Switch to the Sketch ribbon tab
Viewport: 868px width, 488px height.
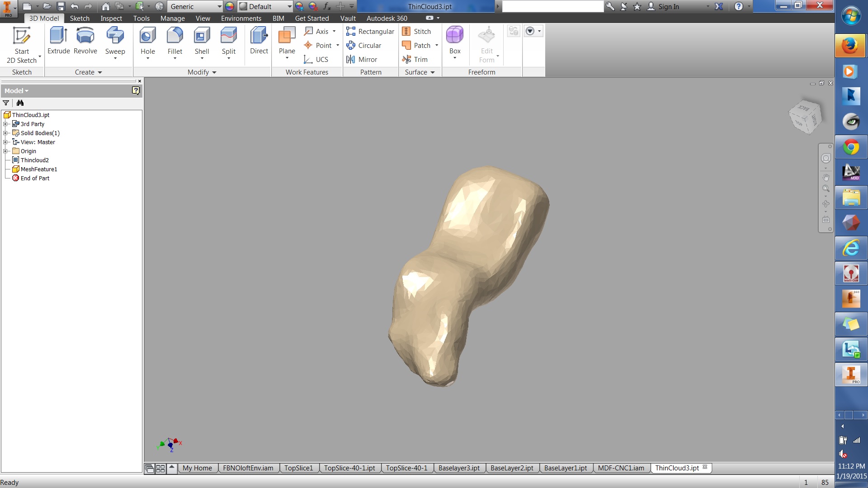pyautogui.click(x=80, y=18)
